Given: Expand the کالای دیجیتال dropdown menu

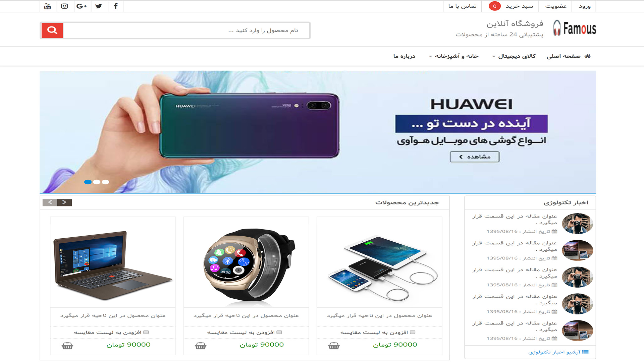Looking at the screenshot, I should pos(514,56).
